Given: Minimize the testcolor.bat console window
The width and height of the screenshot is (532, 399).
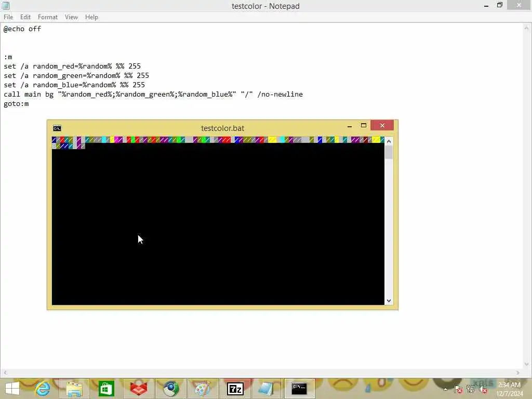Looking at the screenshot, I should tap(350, 126).
